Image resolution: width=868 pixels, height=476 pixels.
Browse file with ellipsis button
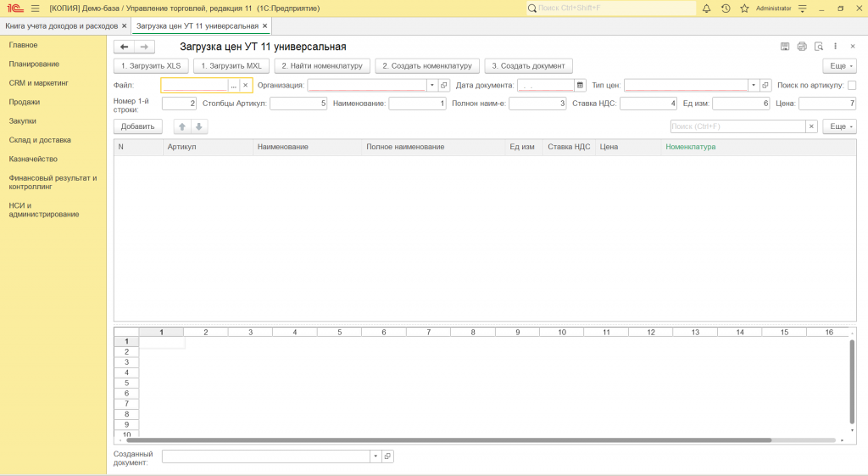(x=234, y=86)
